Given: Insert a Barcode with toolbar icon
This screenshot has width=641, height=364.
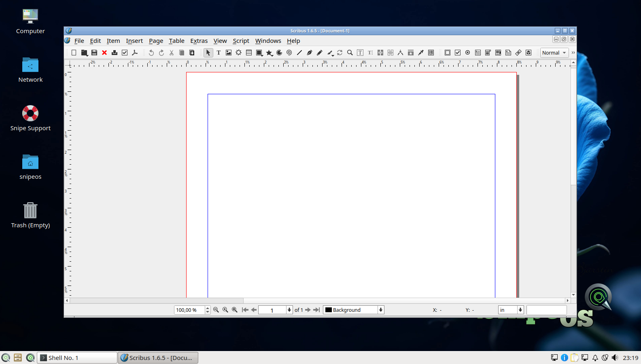Looking at the screenshot, I should coord(431,53).
